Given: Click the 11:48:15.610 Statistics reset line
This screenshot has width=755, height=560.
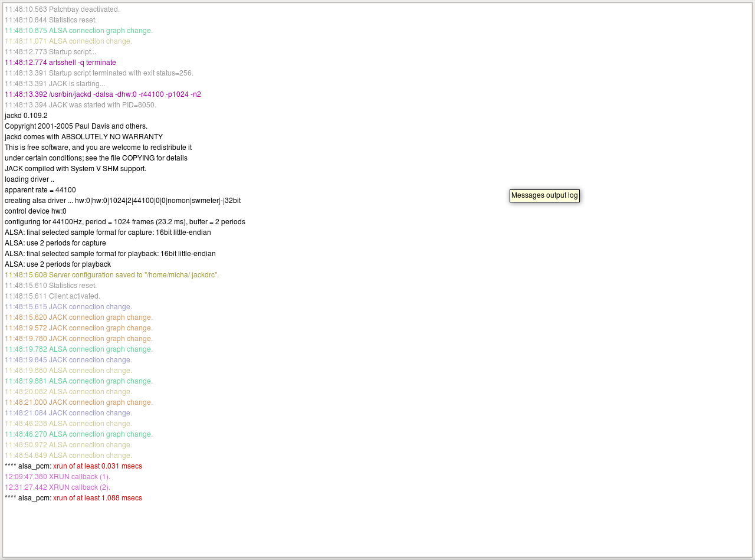Looking at the screenshot, I should [51, 286].
